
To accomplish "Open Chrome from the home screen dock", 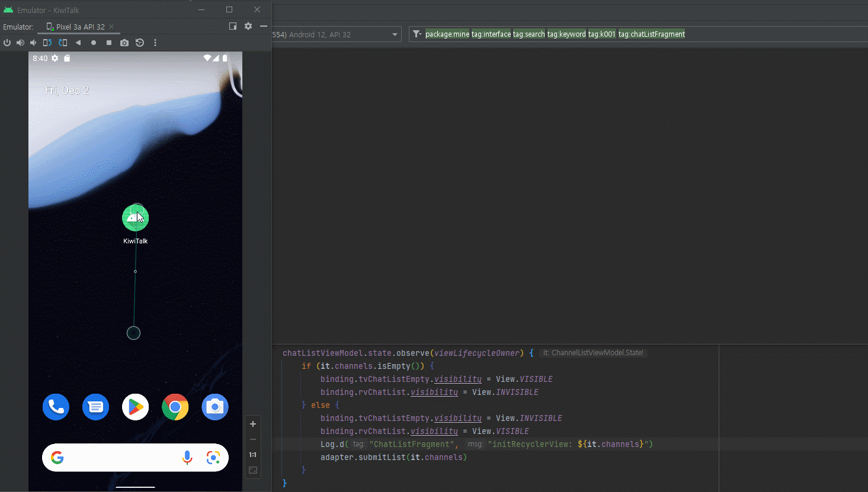I will click(175, 407).
